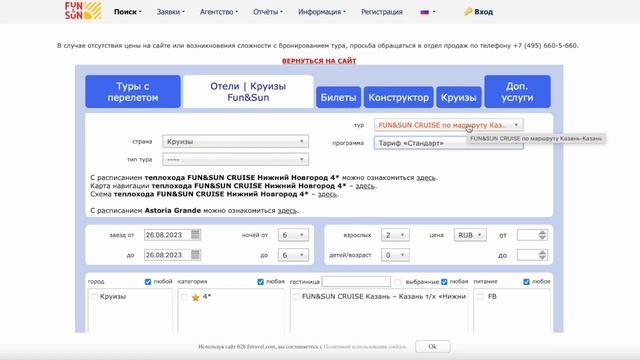This screenshot has height=360, width=640.
Task: Click the Вход login link
Action: click(484, 12)
